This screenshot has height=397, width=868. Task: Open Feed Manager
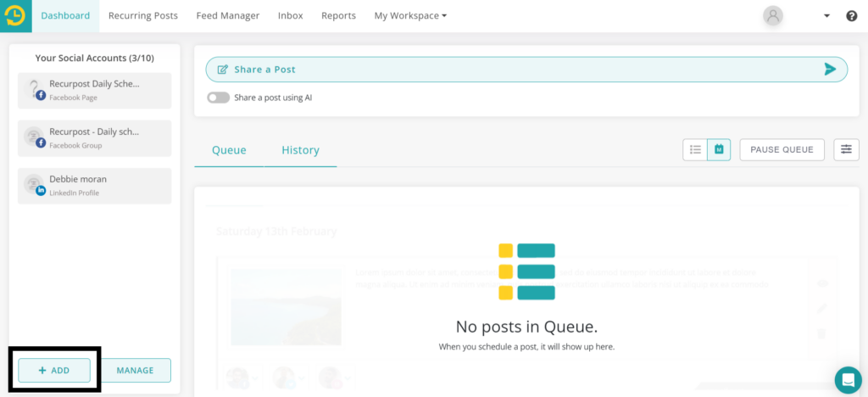coord(227,16)
